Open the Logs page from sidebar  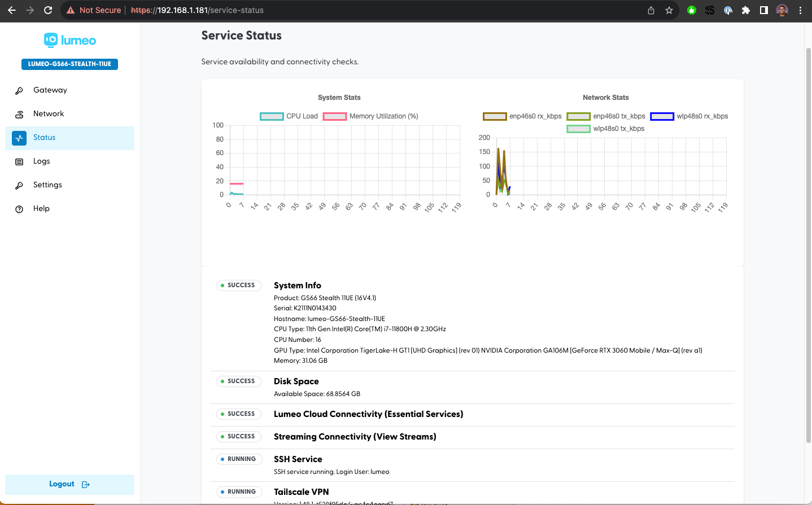click(x=69, y=161)
